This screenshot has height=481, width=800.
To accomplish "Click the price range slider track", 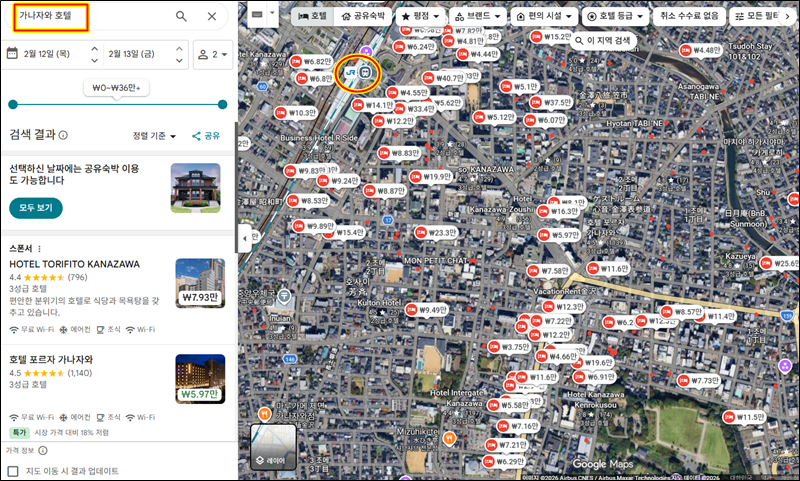I will (x=118, y=105).
